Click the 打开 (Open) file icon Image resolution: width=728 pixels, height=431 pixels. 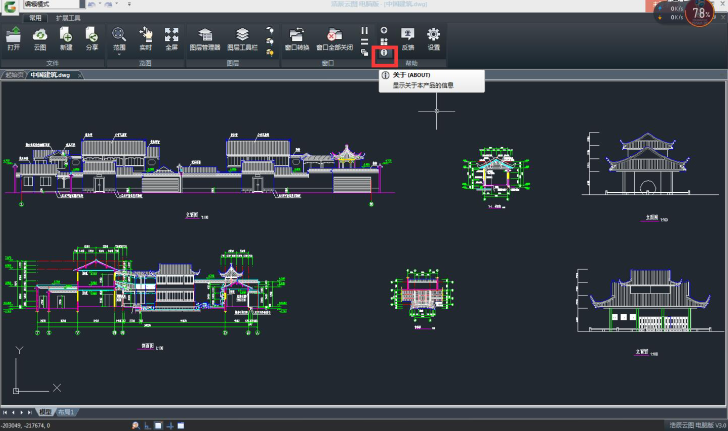(13, 39)
